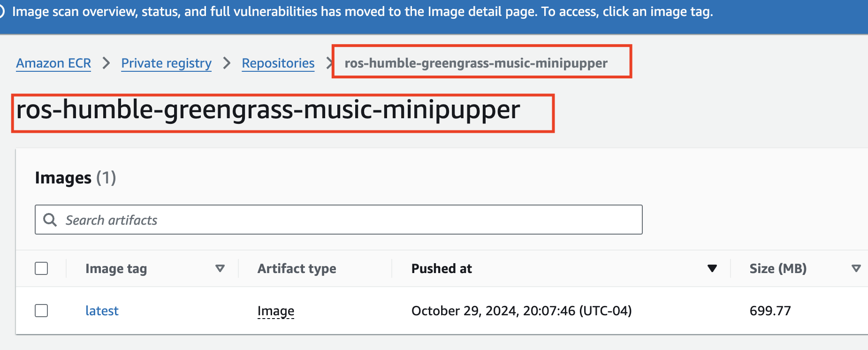The image size is (868, 350).
Task: Sort by Size (MB) using its arrow
Action: [x=856, y=268]
